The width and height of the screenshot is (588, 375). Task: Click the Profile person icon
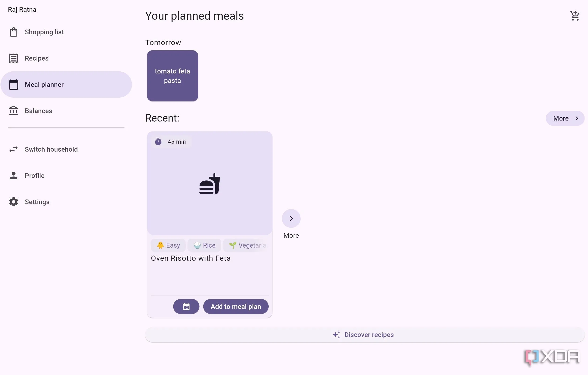(x=14, y=176)
